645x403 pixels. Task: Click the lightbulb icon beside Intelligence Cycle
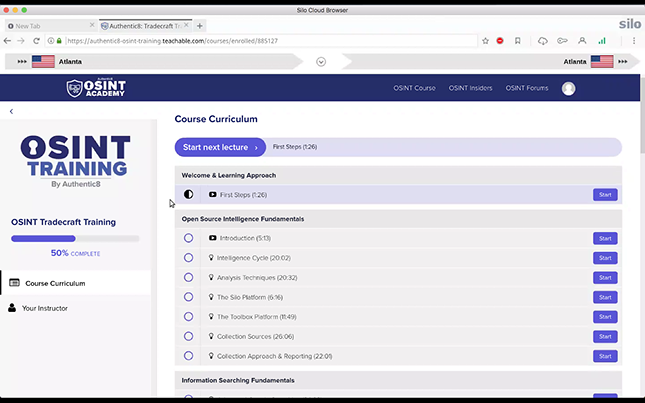[x=211, y=257]
